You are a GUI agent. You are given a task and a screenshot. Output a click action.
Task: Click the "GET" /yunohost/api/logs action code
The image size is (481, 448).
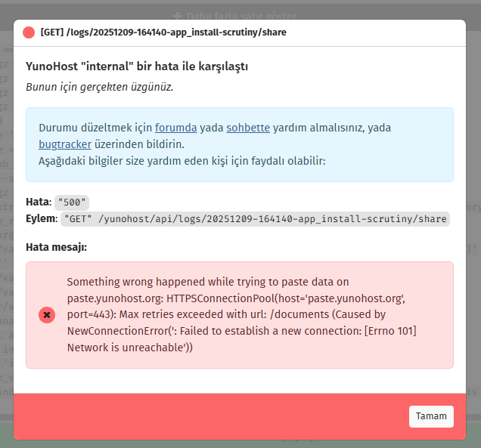(255, 219)
